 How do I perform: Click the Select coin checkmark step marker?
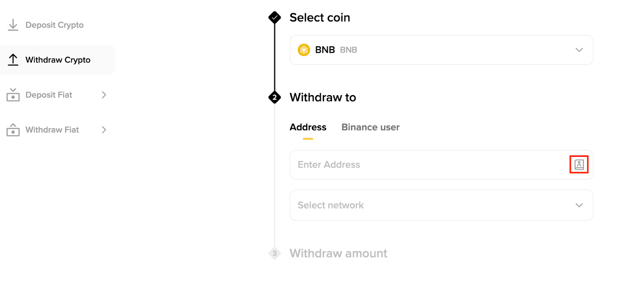pos(275,17)
